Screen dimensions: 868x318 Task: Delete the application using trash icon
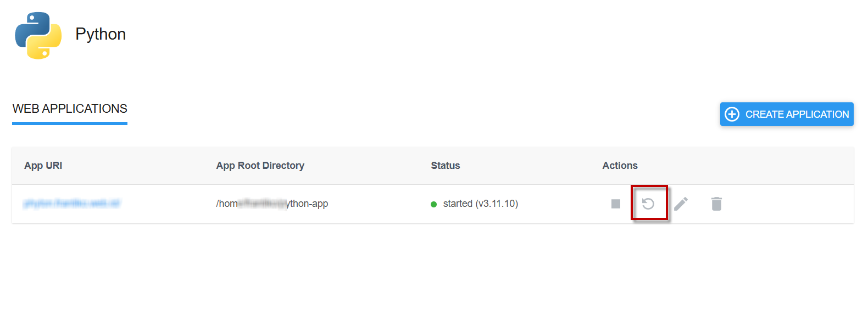[x=716, y=204]
